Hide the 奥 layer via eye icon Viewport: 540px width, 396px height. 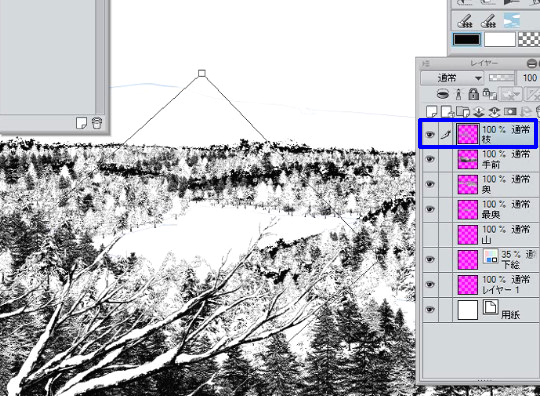point(430,185)
